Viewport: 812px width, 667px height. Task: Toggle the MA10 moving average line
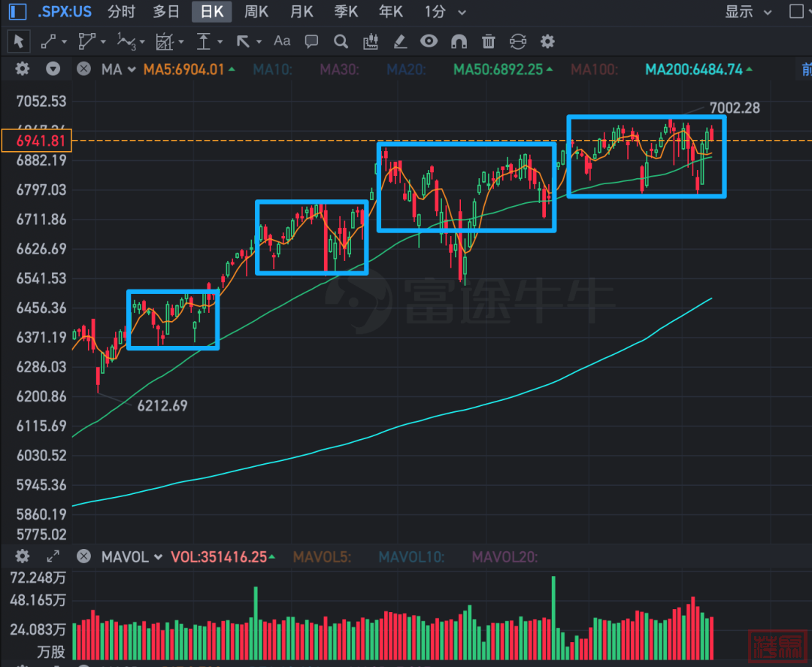point(272,69)
